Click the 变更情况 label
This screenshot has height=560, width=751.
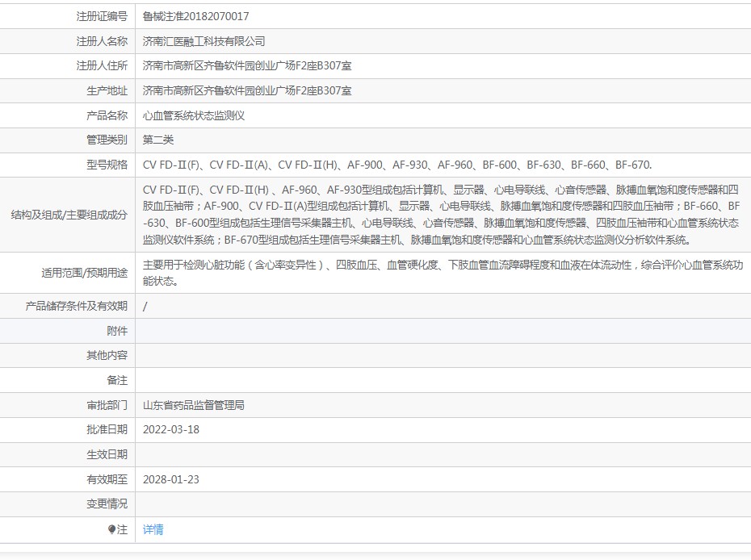pyautogui.click(x=107, y=504)
